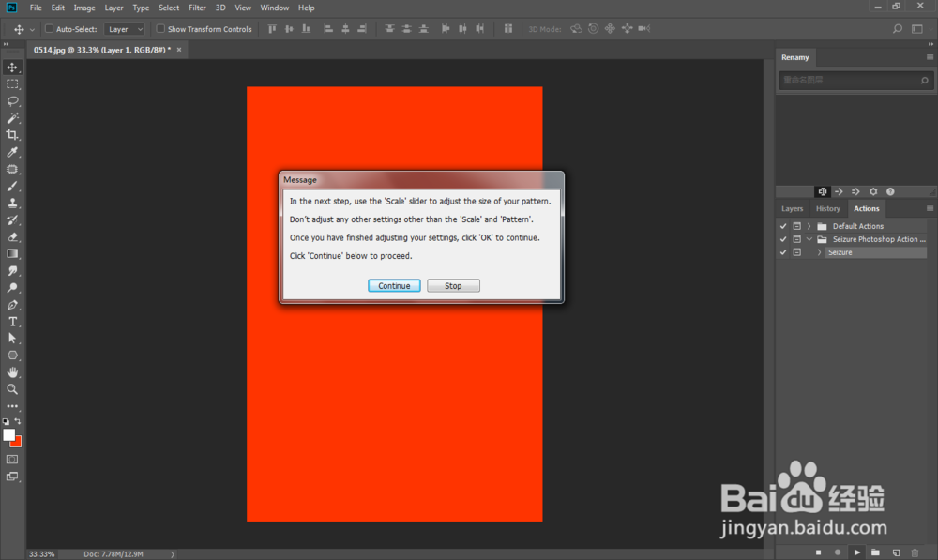Click Distribute Top Edges icon

click(389, 29)
